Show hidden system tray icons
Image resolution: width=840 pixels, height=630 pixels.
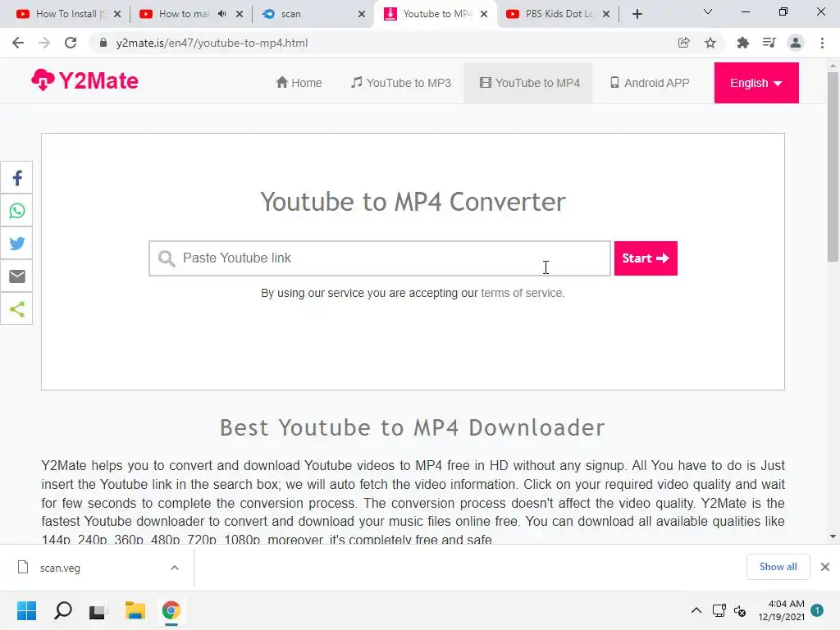coord(696,610)
